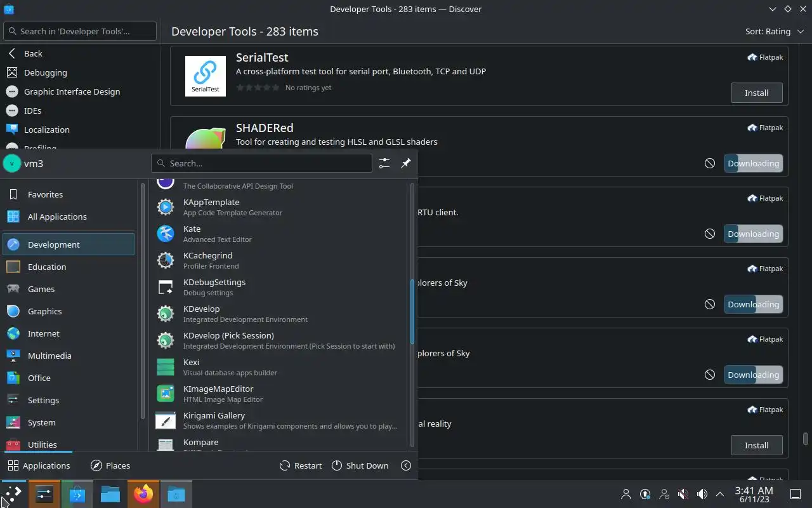Go back in the Discover sidebar
Screen dimensions: 812x508
[80, 53]
